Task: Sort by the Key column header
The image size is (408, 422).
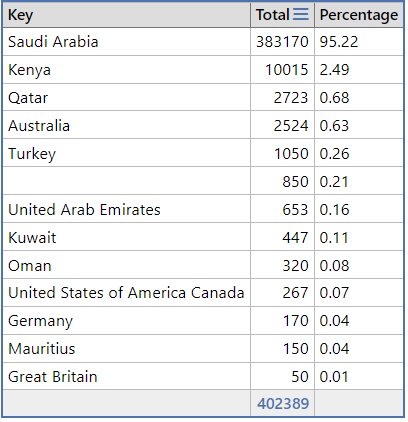Action: point(126,15)
